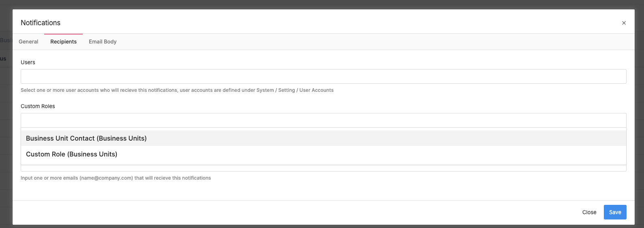This screenshot has height=228, width=644.
Task: Open the Email Body tab
Action: tap(103, 42)
